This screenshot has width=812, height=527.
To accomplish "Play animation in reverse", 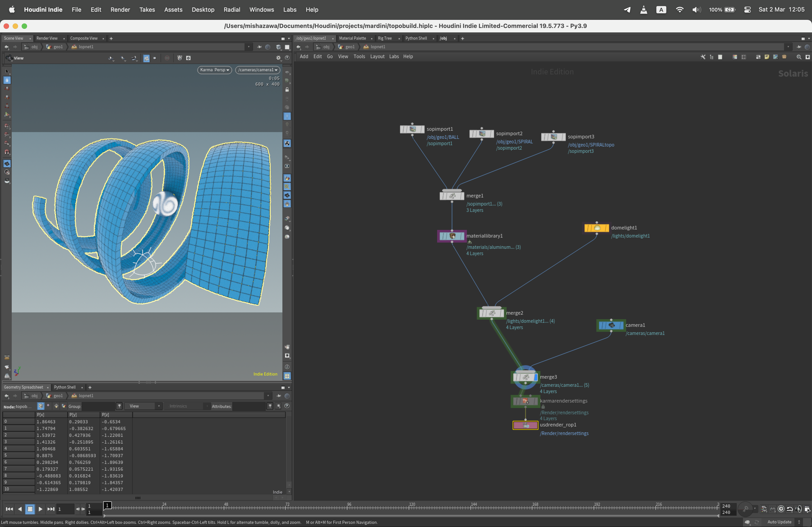I will (x=20, y=509).
